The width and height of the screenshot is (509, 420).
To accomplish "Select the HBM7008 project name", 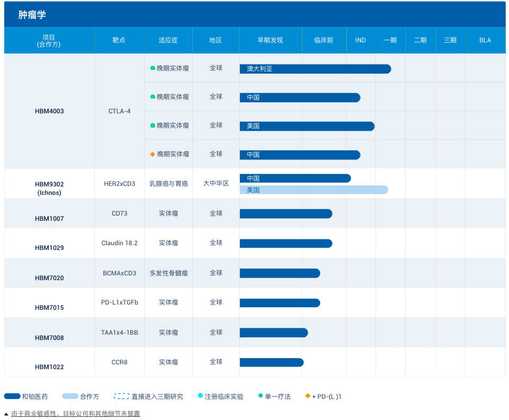I will [49, 338].
